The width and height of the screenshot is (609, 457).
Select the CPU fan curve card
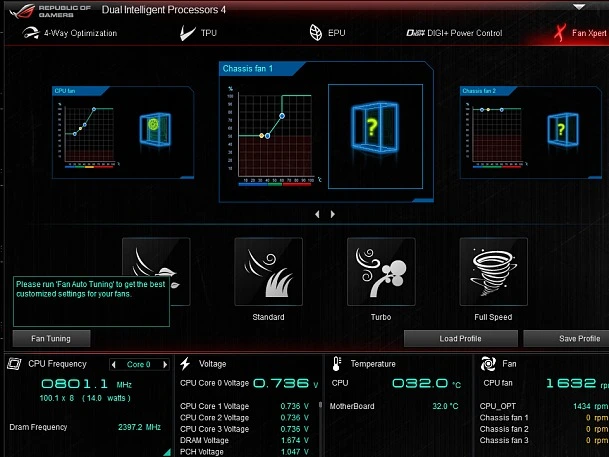123,132
